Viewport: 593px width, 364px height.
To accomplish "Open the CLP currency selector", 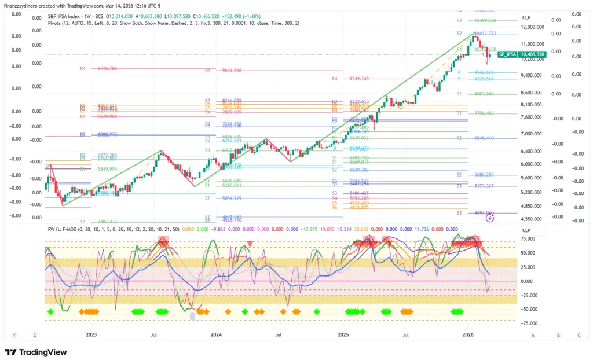I will [x=525, y=17].
